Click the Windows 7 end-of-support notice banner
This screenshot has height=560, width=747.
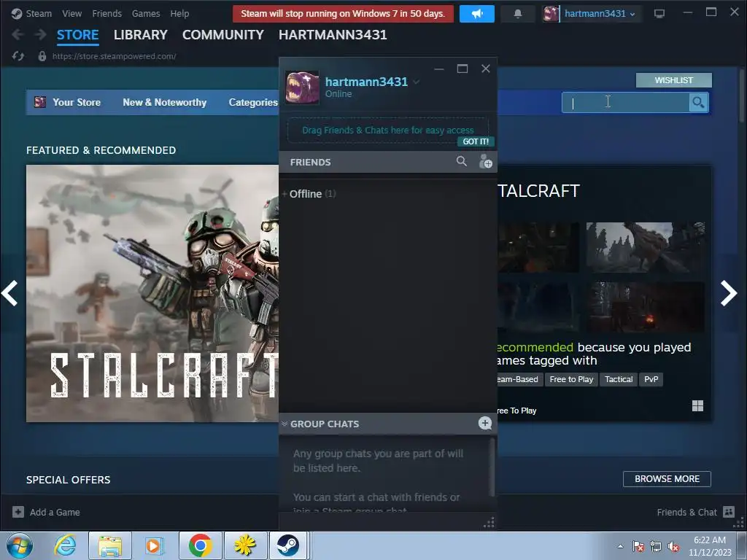343,13
